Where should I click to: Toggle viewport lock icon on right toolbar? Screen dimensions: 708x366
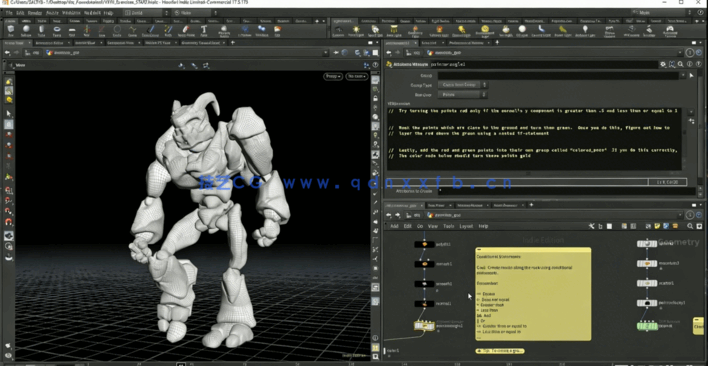(375, 97)
